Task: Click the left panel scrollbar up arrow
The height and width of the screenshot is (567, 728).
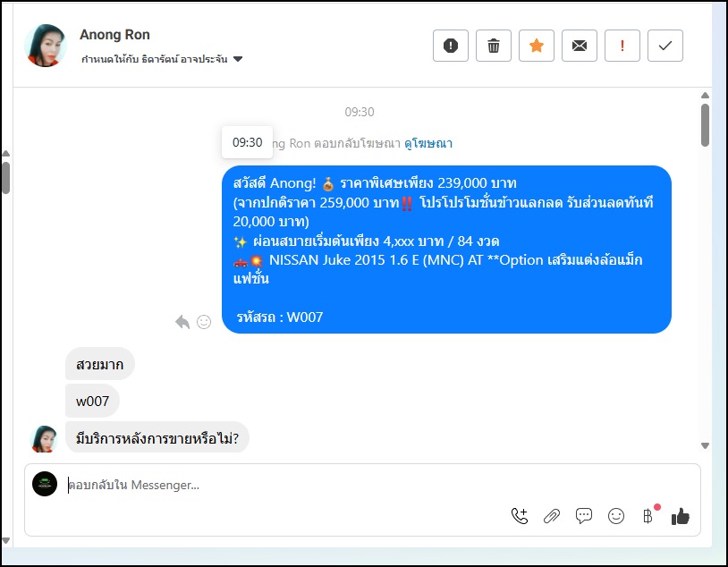Action: (6, 153)
